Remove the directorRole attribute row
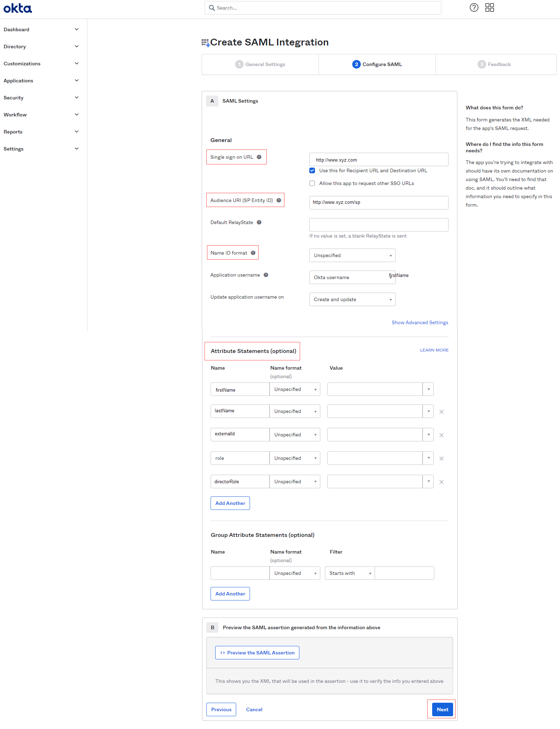This screenshot has height=729, width=560. tap(441, 482)
